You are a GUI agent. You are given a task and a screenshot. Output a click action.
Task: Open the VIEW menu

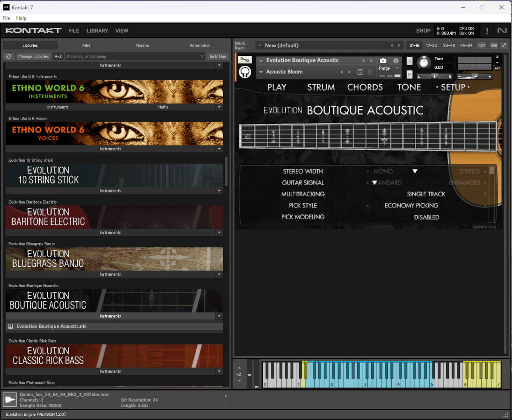122,31
